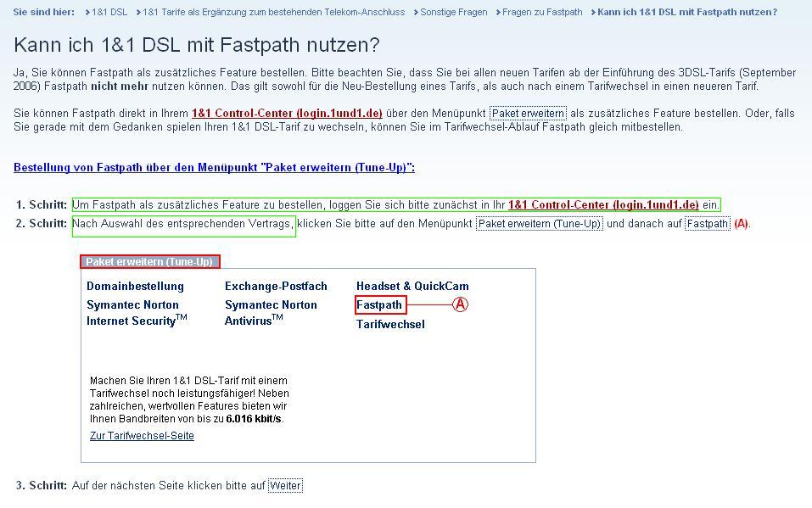Screen dimensions: 812x508
Task: Click the '6.016 kbit/s' bold text
Action: coord(255,418)
